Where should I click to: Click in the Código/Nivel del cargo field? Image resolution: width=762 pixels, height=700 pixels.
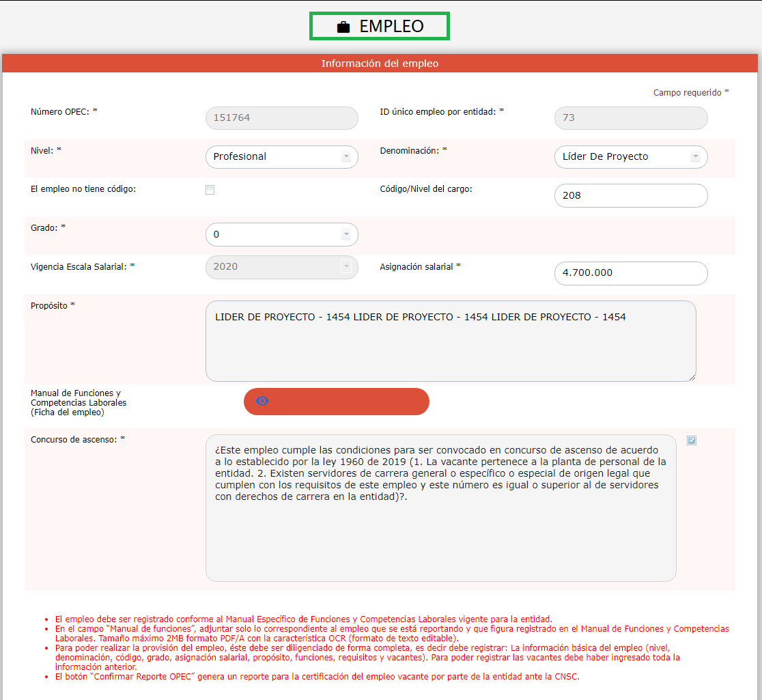click(630, 195)
